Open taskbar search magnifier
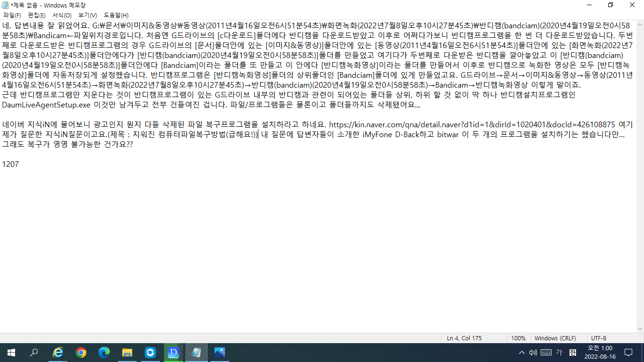The height and width of the screenshot is (362, 644). (34, 352)
